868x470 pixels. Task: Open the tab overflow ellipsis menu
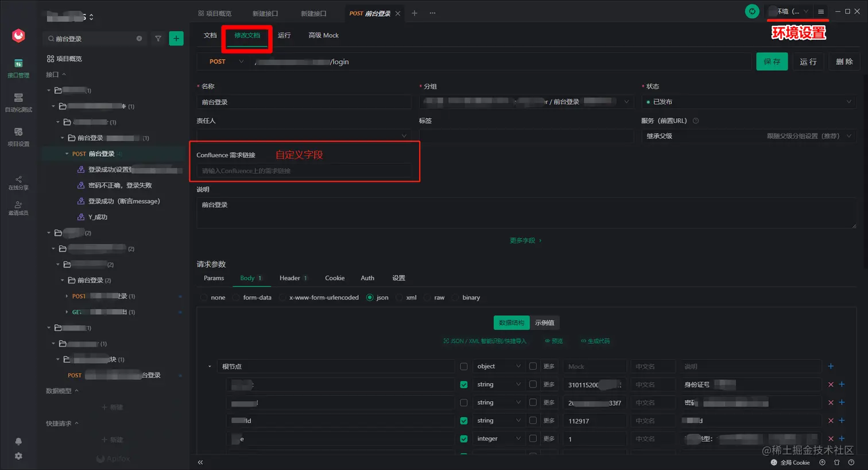point(432,13)
